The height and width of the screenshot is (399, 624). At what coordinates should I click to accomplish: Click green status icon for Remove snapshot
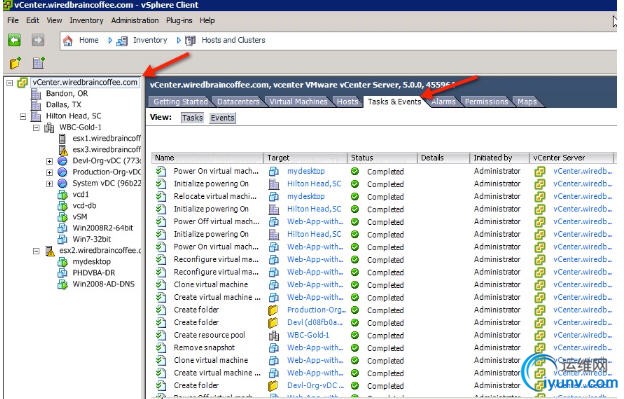click(355, 348)
